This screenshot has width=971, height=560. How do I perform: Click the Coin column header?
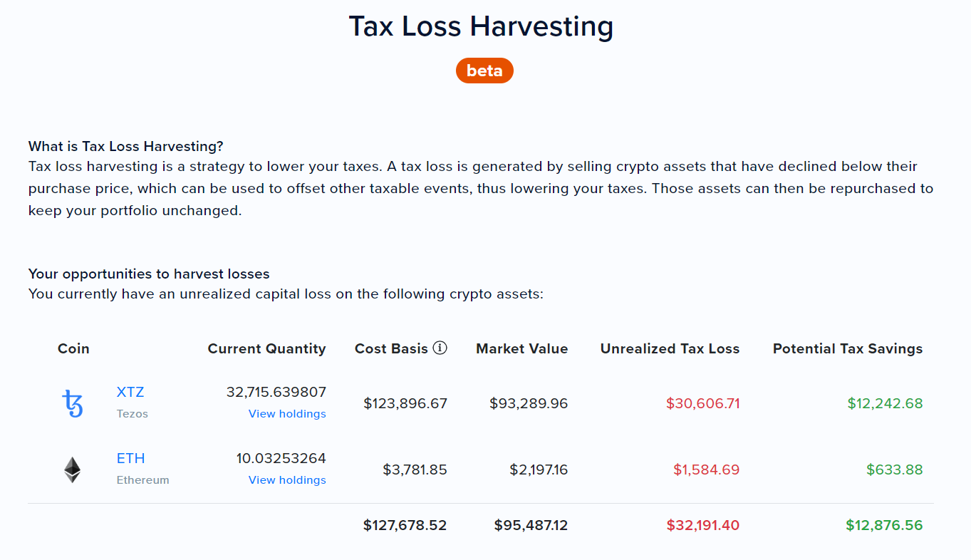pos(73,348)
